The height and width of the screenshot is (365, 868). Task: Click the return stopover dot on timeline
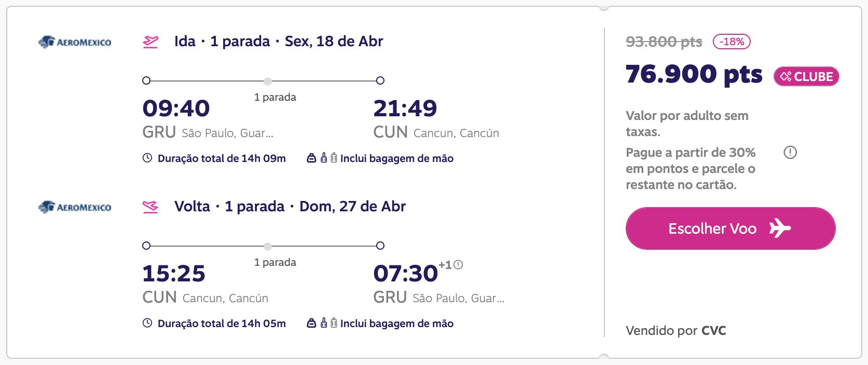pyautogui.click(x=267, y=246)
